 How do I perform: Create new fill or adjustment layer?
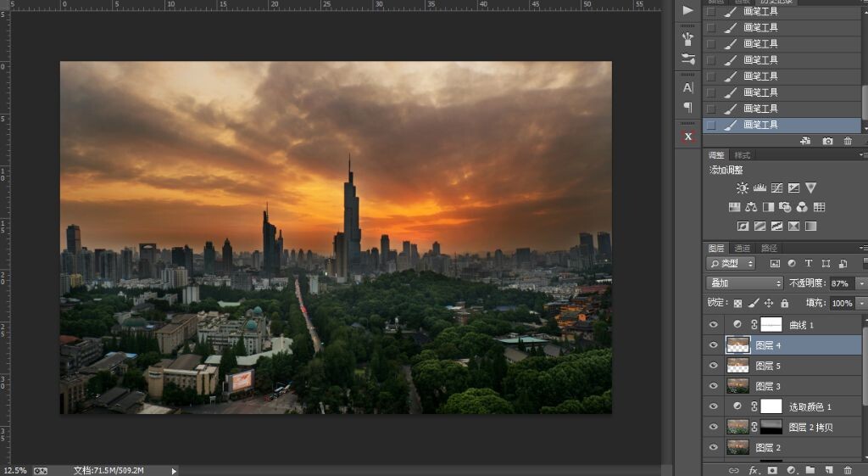792,470
